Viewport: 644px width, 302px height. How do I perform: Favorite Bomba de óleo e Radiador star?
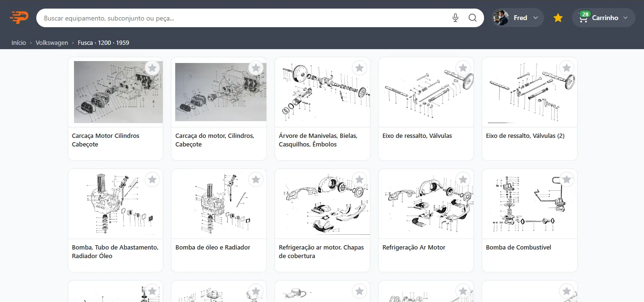pyautogui.click(x=256, y=180)
